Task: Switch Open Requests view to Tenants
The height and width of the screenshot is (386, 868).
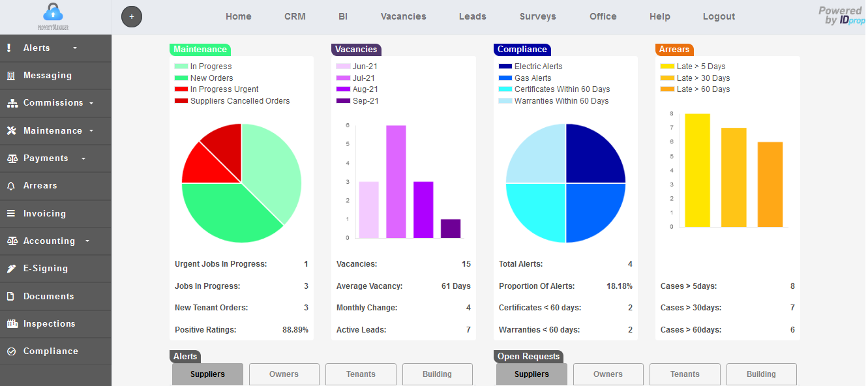Action: click(685, 374)
